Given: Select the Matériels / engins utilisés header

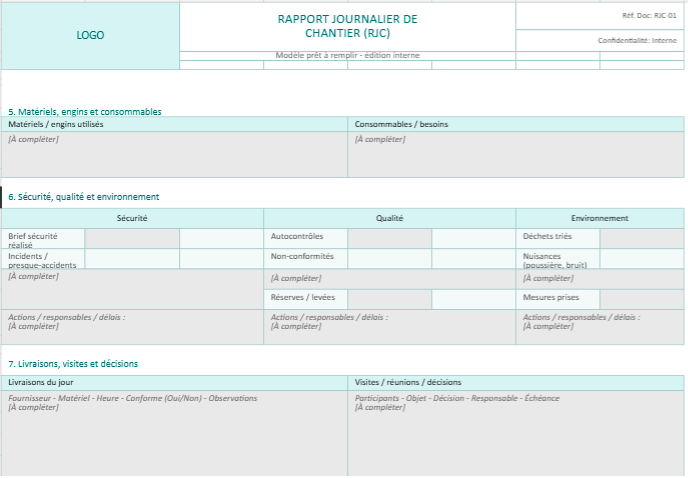Looking at the screenshot, I should pos(175,124).
